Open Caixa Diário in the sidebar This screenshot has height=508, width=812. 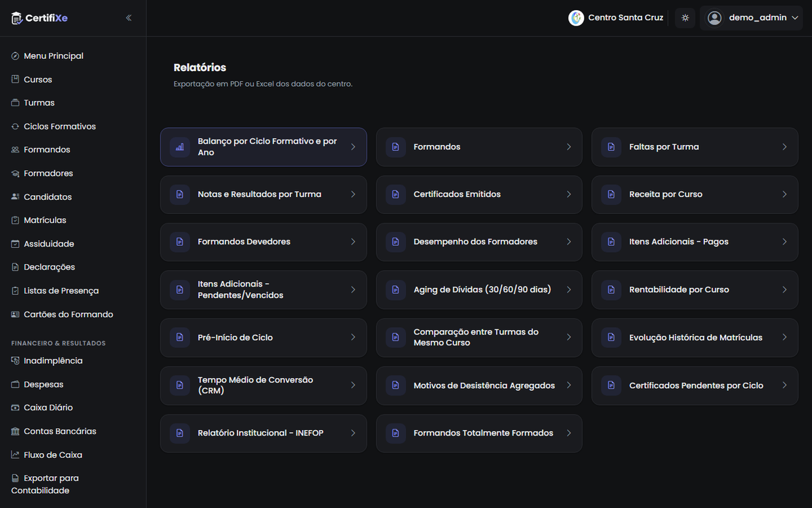(73, 408)
